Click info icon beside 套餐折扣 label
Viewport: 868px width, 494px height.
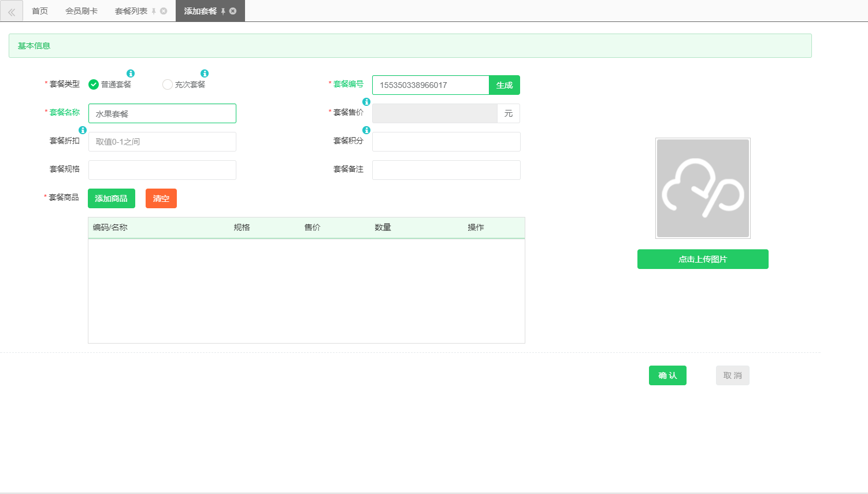(83, 130)
